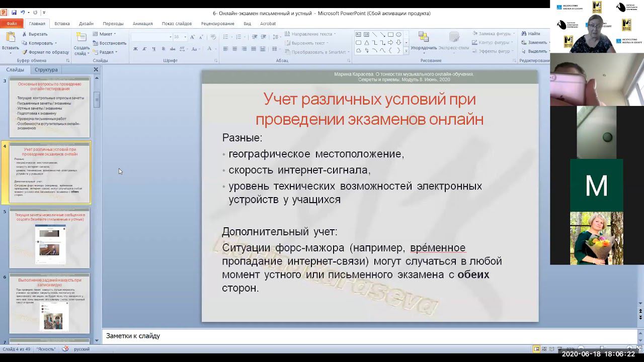Screen dimensions: 644x362
Task: Switch to Переходы ribbon tab
Action: point(113,24)
